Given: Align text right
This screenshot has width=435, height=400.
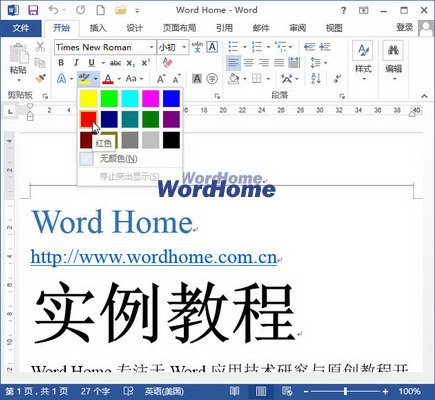Looking at the screenshot, I should tap(264, 63).
